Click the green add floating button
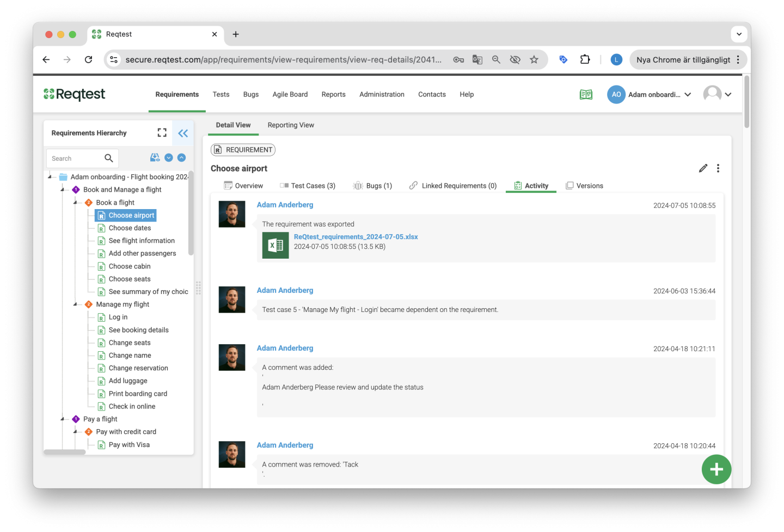Image resolution: width=784 pixels, height=532 pixels. (x=716, y=469)
